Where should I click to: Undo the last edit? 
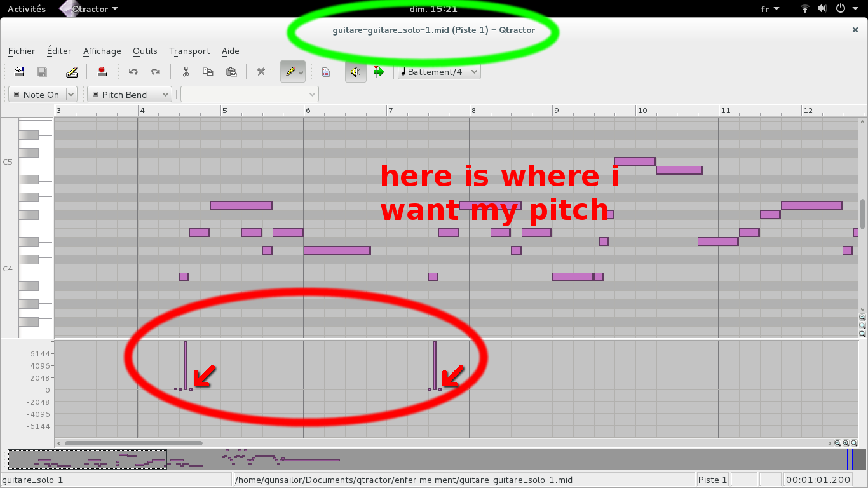133,72
